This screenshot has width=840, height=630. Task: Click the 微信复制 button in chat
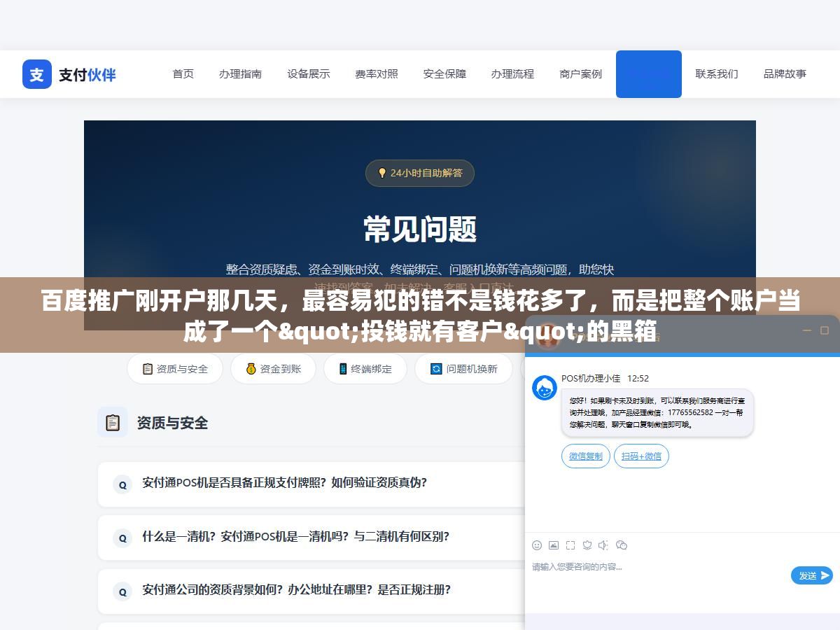[586, 456]
